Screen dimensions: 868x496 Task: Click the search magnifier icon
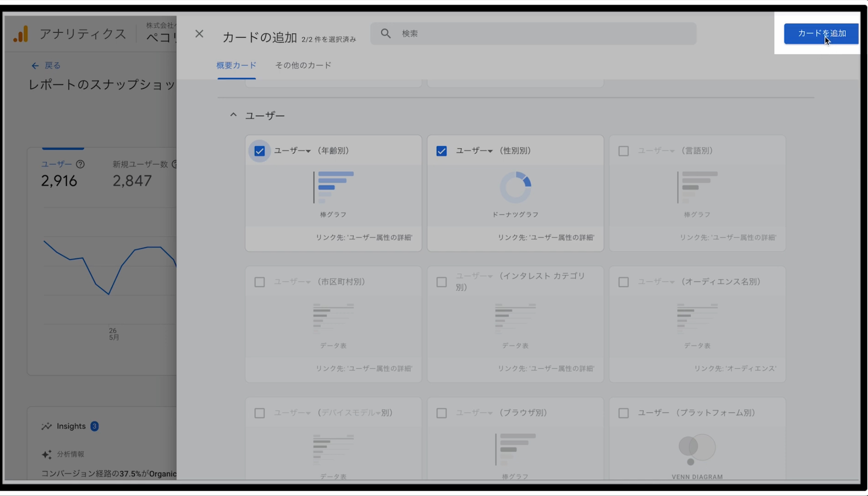[x=385, y=33]
